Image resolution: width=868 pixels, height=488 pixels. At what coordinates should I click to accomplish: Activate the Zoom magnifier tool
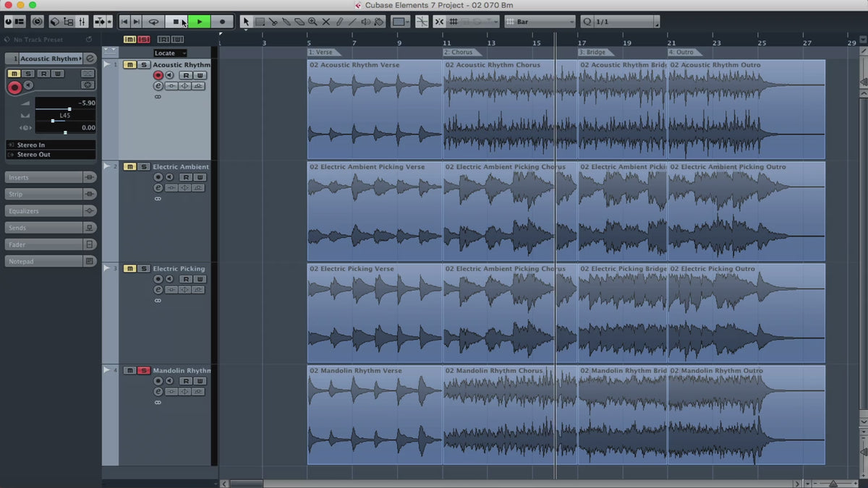pyautogui.click(x=312, y=22)
